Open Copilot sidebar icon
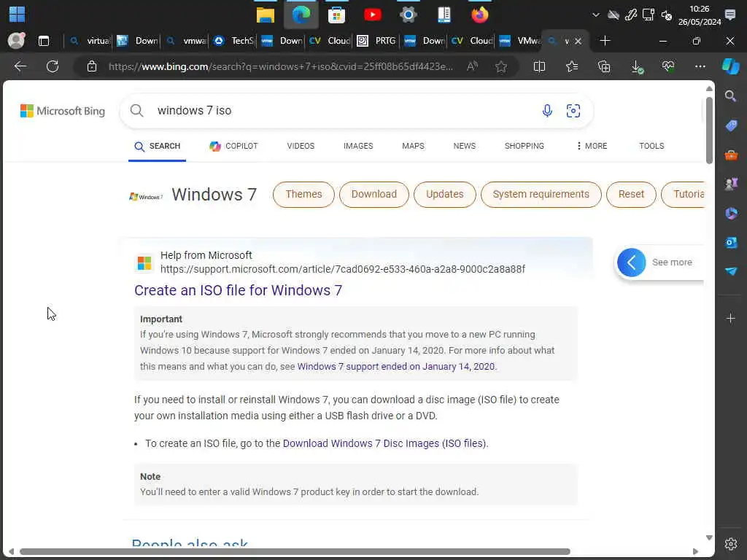747x560 pixels. (731, 66)
